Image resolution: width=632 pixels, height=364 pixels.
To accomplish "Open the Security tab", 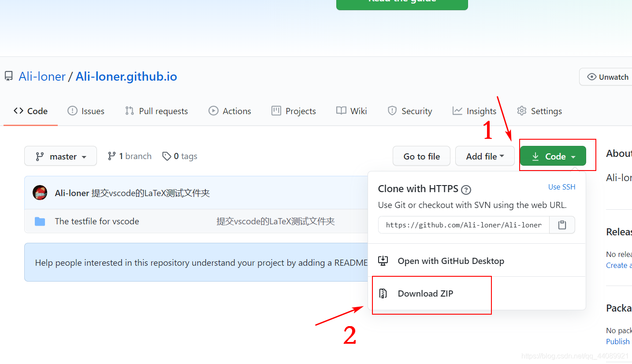I will pyautogui.click(x=410, y=111).
